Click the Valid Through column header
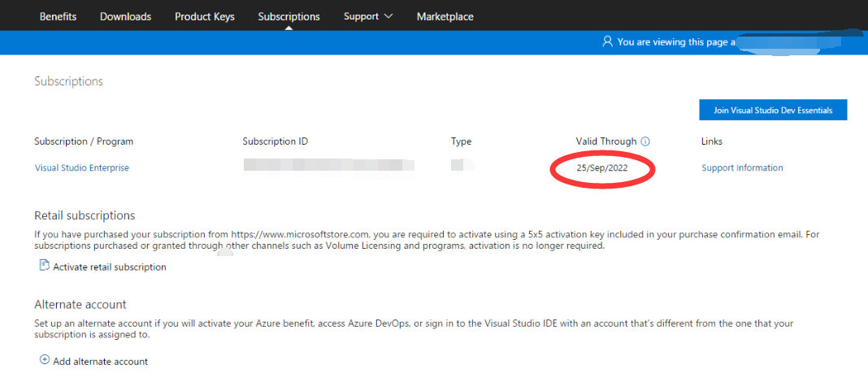This screenshot has height=391, width=868. pos(606,141)
